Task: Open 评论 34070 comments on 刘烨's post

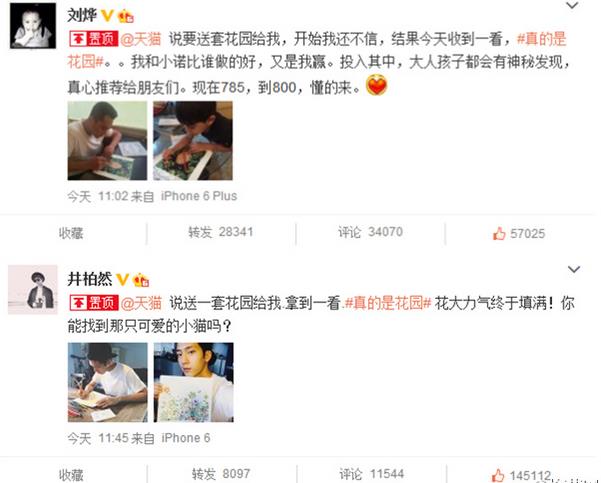Action: pyautogui.click(x=370, y=232)
